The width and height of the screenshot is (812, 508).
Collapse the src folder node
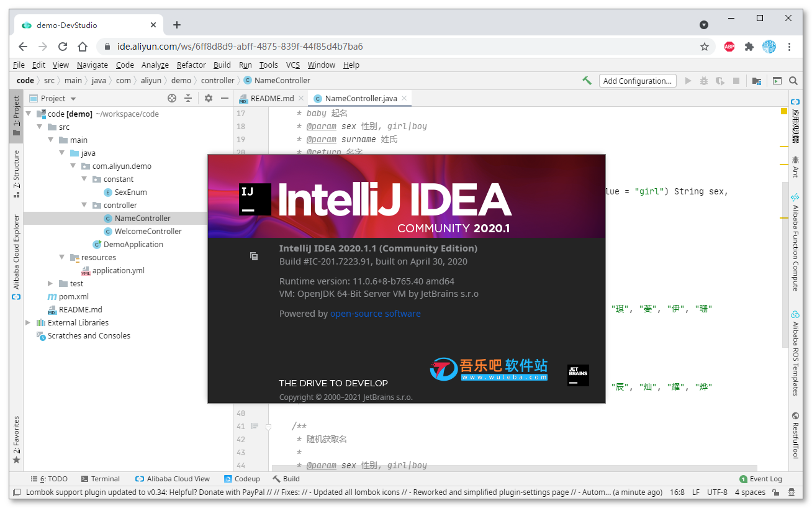click(40, 127)
